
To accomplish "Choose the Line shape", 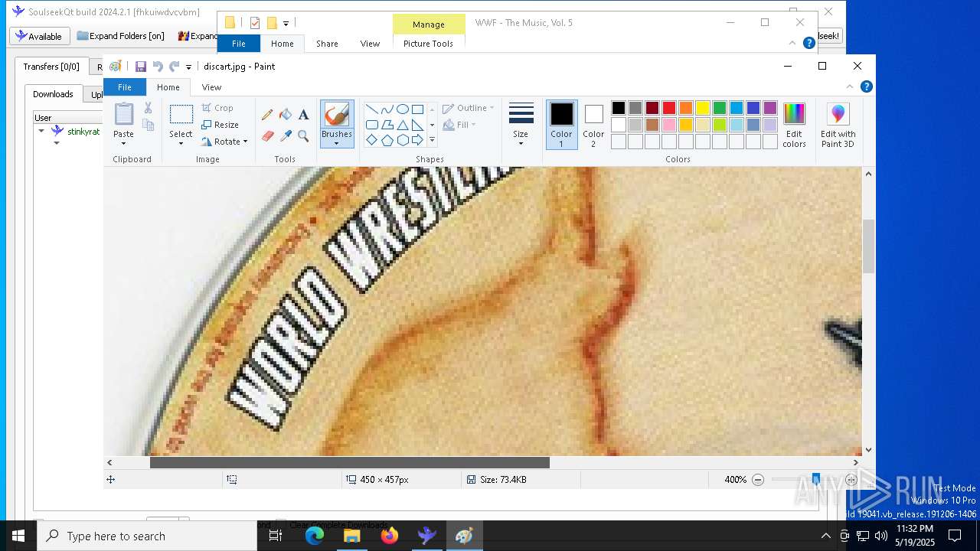I will coord(372,109).
